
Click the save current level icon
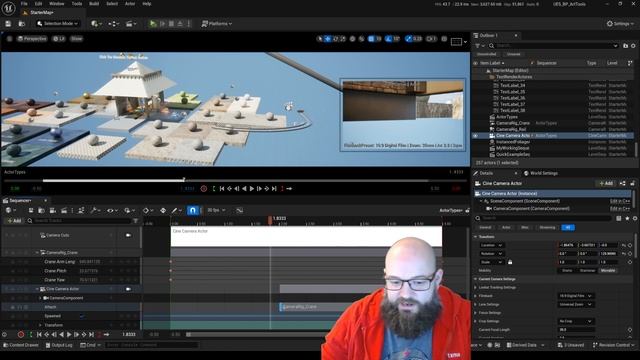(x=8, y=24)
